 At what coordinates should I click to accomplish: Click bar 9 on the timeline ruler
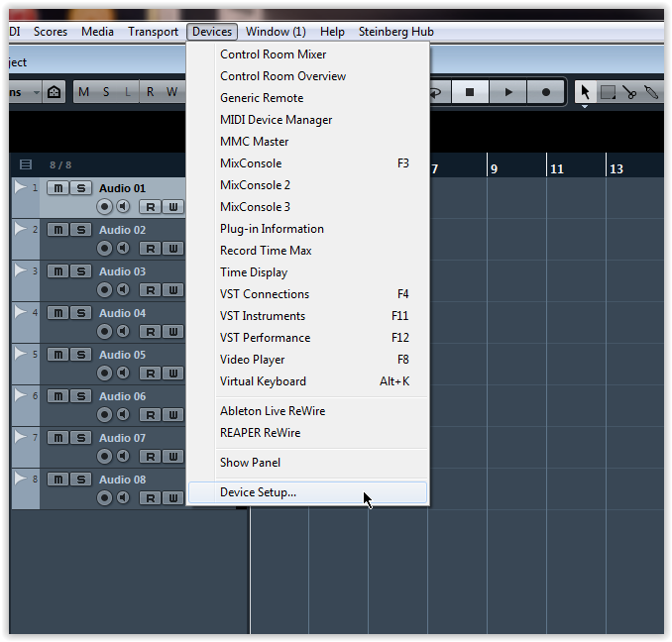tap(494, 169)
